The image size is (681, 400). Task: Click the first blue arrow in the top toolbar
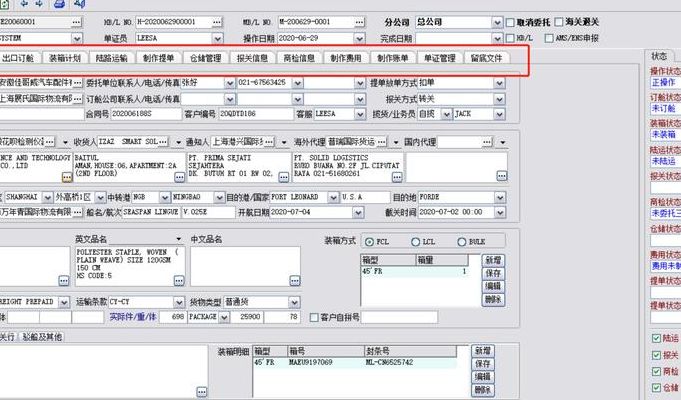pos(24,4)
